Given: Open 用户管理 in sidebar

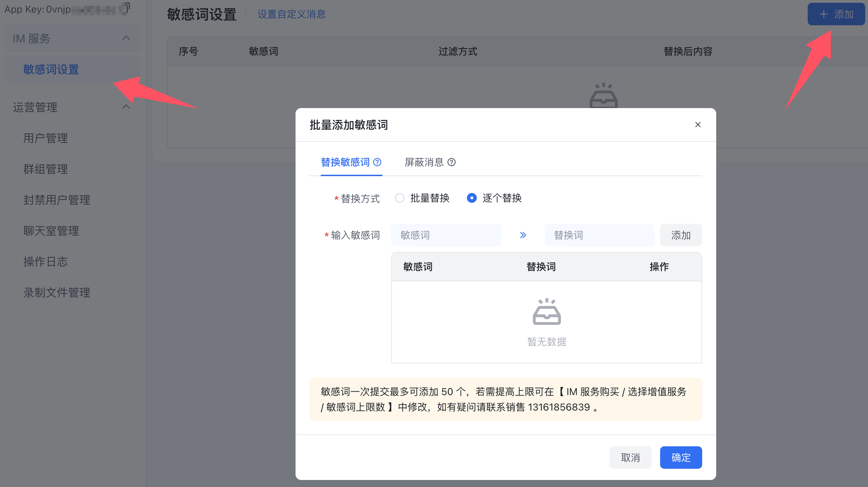Looking at the screenshot, I should click(46, 138).
